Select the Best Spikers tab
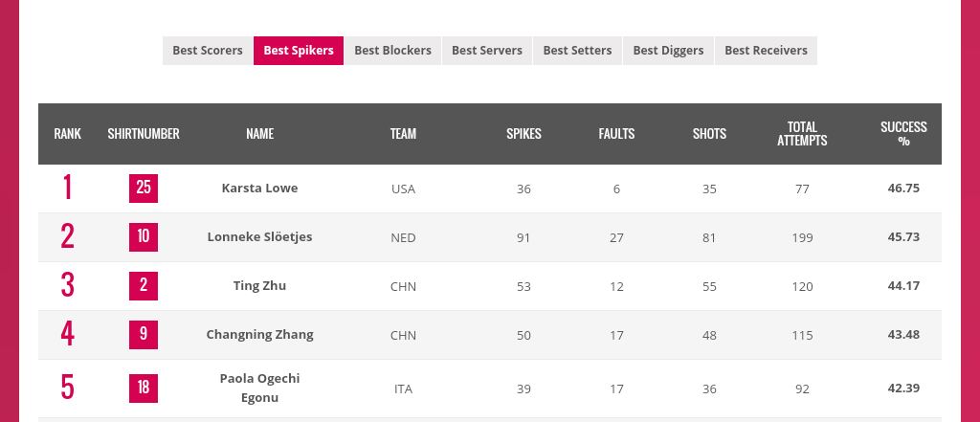Image resolution: width=980 pixels, height=422 pixels. pyautogui.click(x=299, y=51)
